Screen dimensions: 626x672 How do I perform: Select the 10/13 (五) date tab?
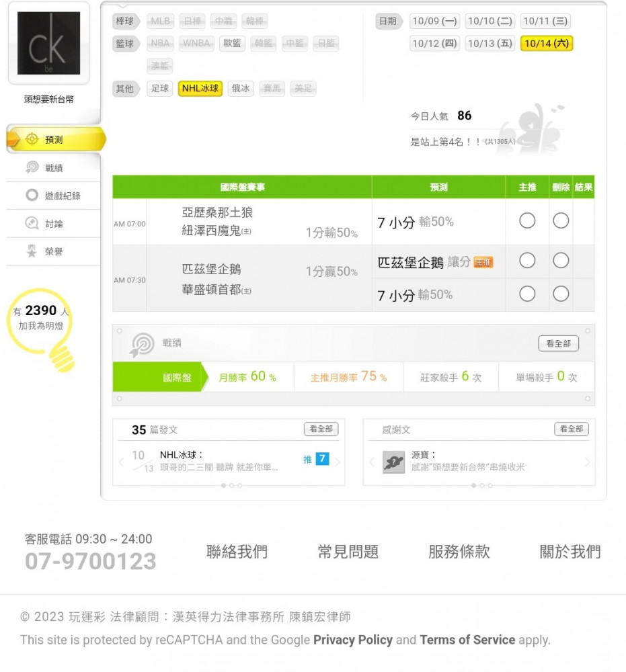(490, 43)
